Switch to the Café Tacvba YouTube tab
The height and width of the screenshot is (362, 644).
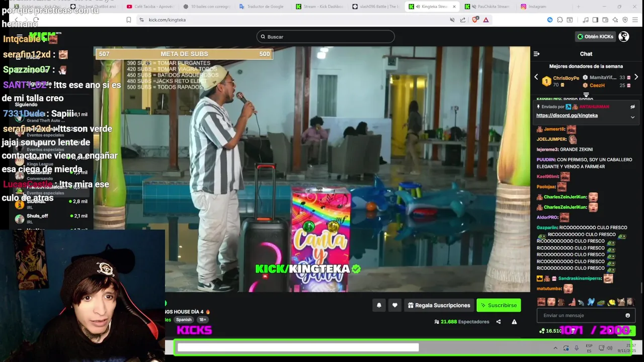150,7
